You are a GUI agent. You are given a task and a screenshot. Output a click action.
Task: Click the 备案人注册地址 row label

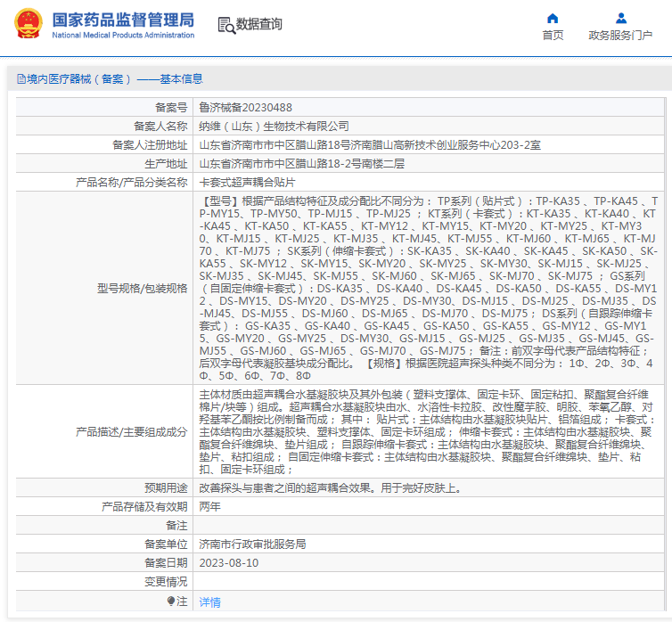coord(150,145)
